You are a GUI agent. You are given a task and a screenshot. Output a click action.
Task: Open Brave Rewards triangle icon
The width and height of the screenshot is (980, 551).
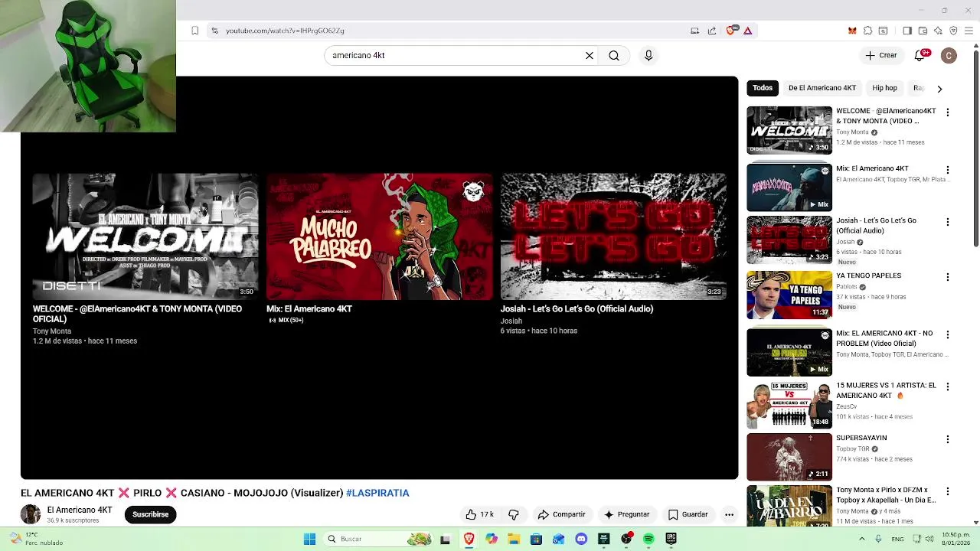pos(748,31)
